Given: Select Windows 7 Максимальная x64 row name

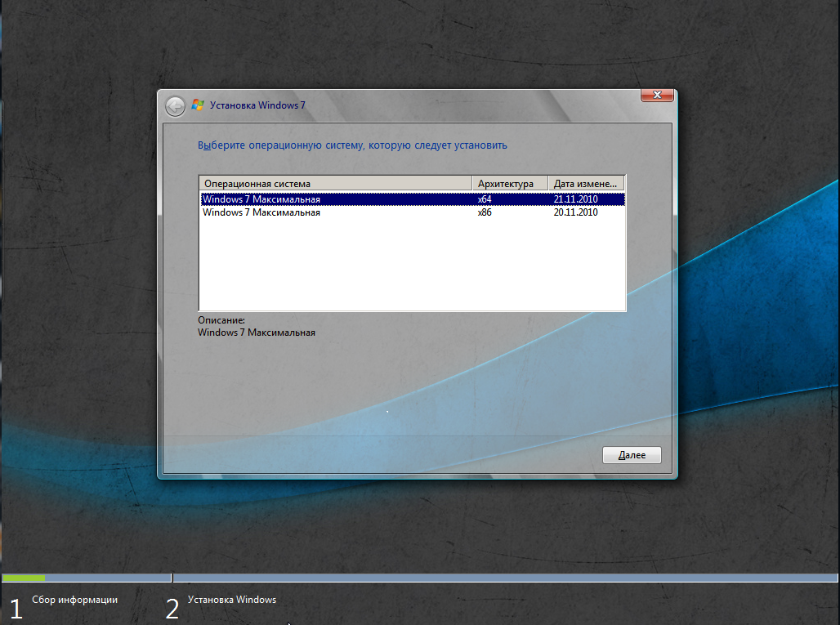Looking at the screenshot, I should click(x=261, y=199).
